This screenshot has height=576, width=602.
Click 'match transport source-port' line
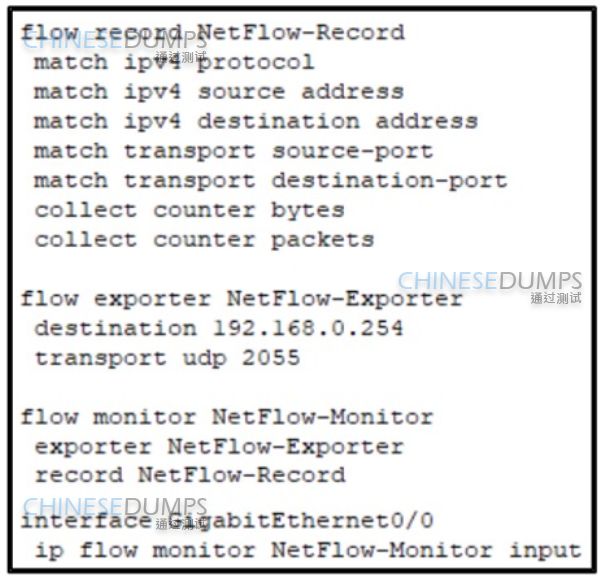pyautogui.click(x=233, y=152)
